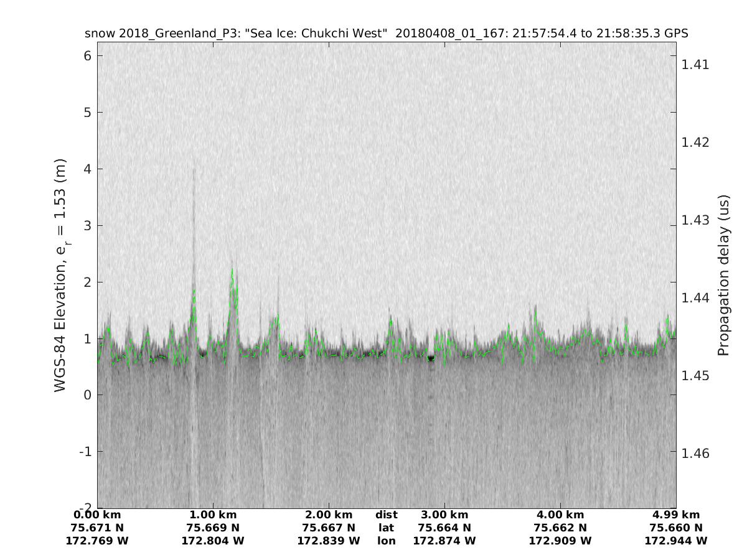747x560 pixels.
Task: Click the latitude value "75.664 N"
Action: tap(444, 528)
